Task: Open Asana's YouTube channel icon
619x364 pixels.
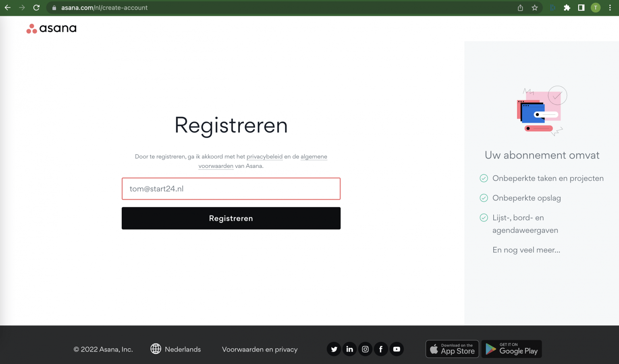Action: [397, 349]
